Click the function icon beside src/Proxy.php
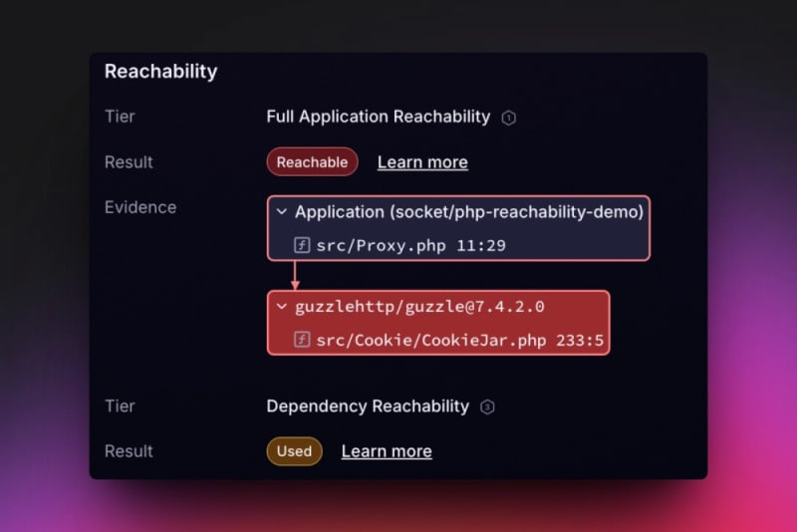 [302, 245]
